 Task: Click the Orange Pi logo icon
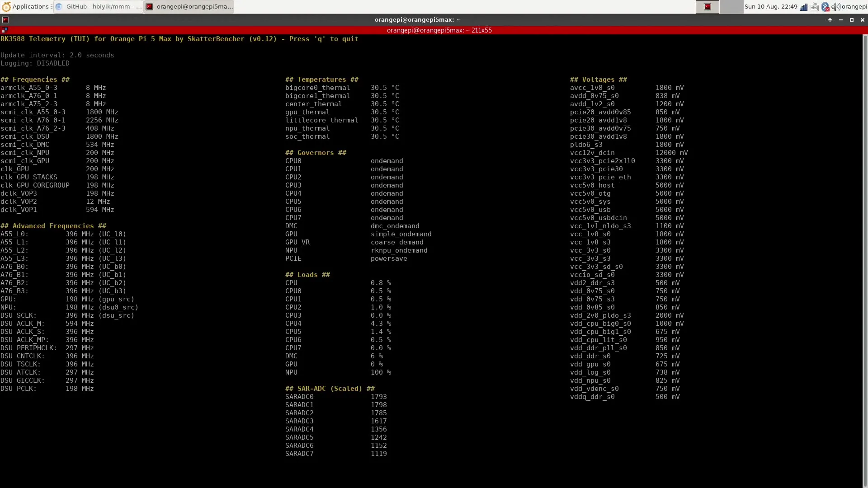[6, 6]
